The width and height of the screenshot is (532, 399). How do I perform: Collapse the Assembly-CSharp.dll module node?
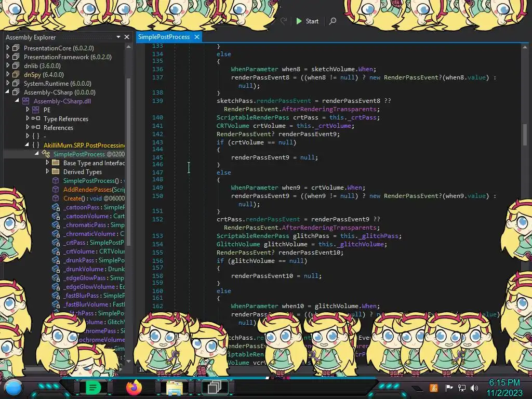[17, 101]
